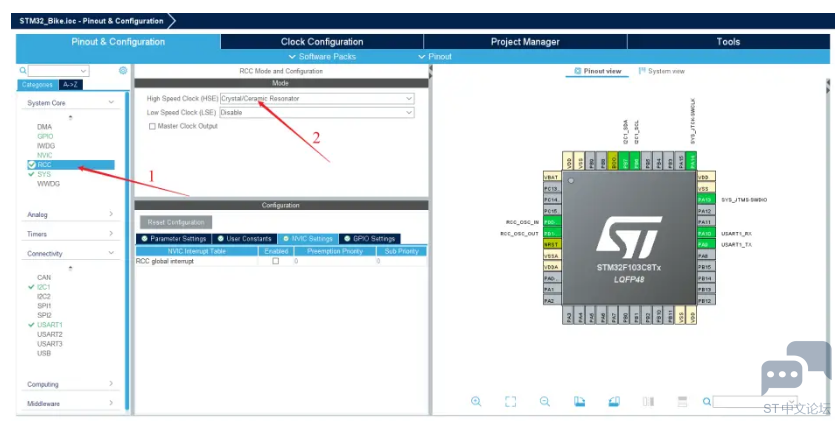Screen dimensions: 840x424
Task: Open the User Constants tab
Action: pyautogui.click(x=244, y=239)
